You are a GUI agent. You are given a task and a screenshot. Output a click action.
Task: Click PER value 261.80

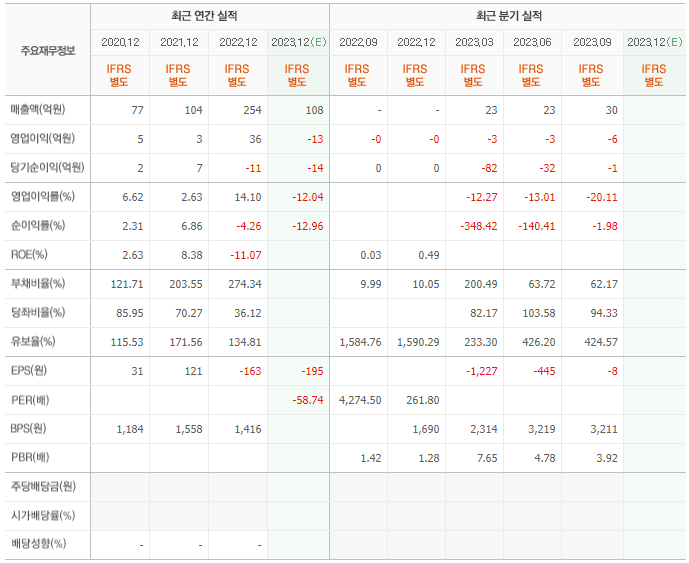[423, 400]
